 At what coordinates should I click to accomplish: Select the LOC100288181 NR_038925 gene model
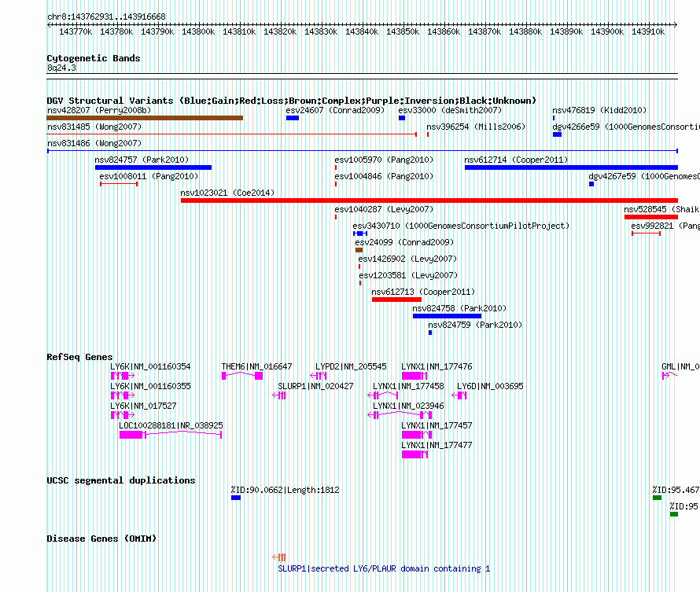[171, 435]
